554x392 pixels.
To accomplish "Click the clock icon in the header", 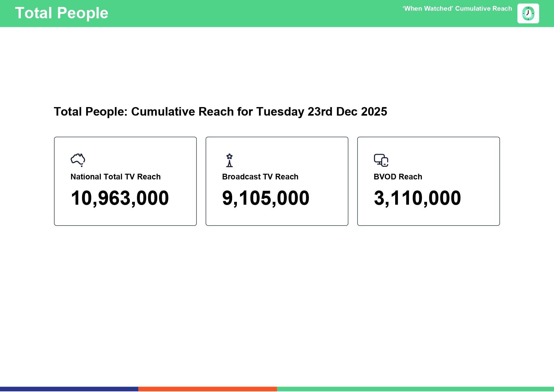I will click(x=528, y=14).
